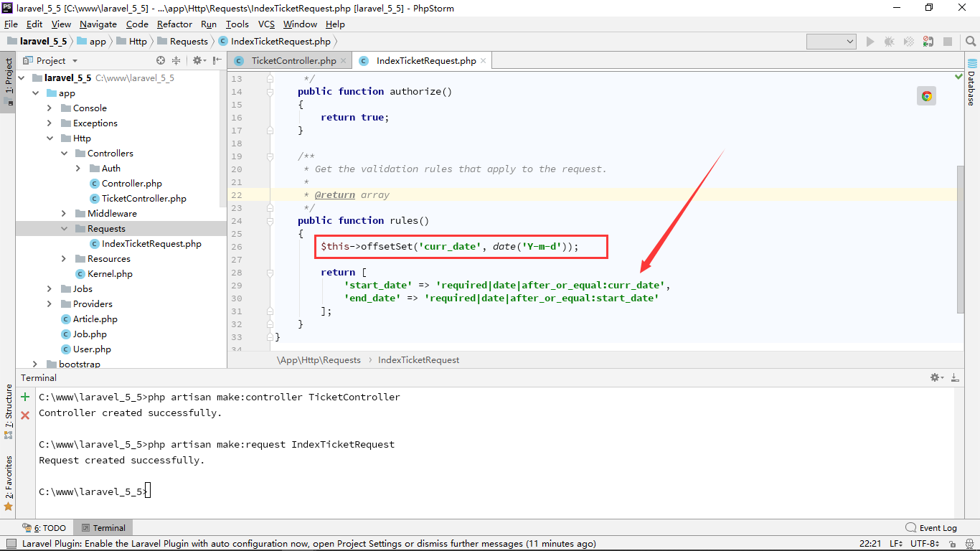Open Search Everywhere with the magnifier icon

point(970,42)
